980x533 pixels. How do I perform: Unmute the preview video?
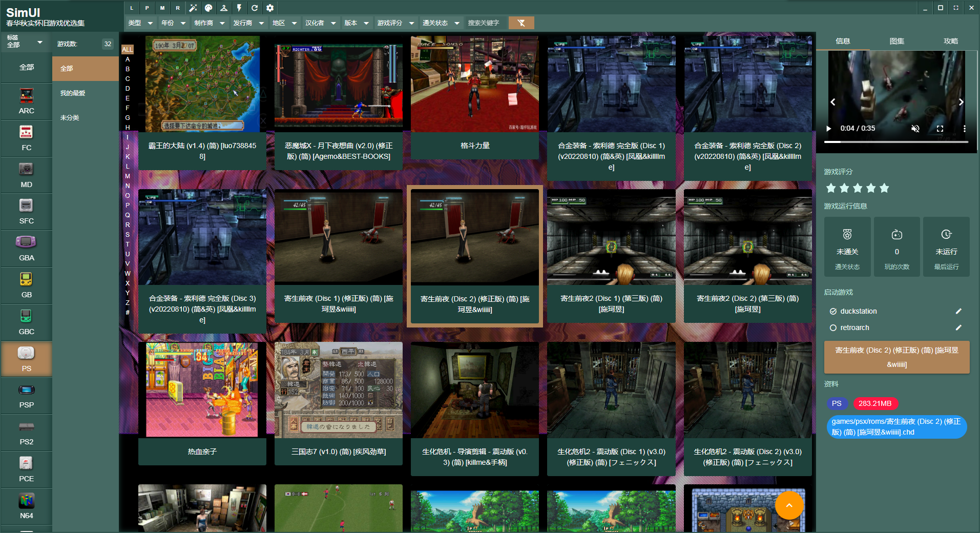(x=915, y=129)
